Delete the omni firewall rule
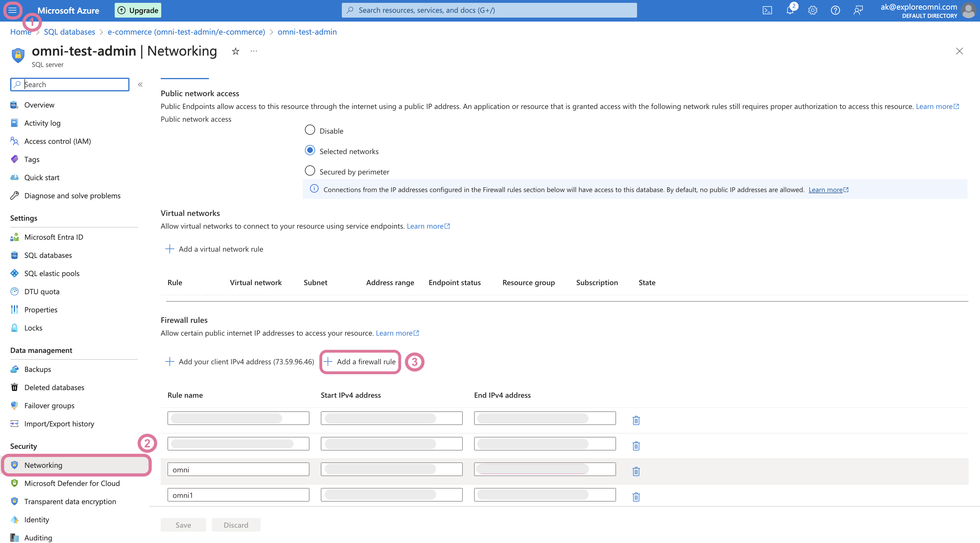The image size is (980, 543). coord(636,471)
